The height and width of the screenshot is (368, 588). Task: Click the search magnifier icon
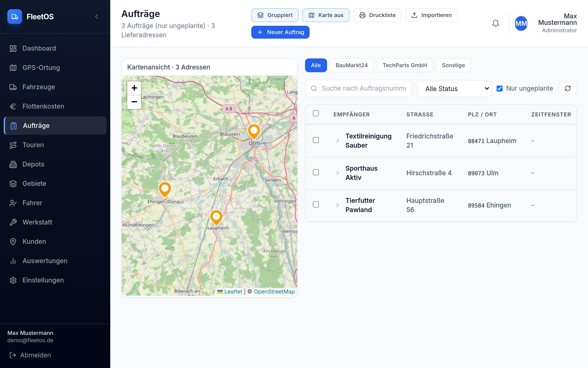point(314,88)
